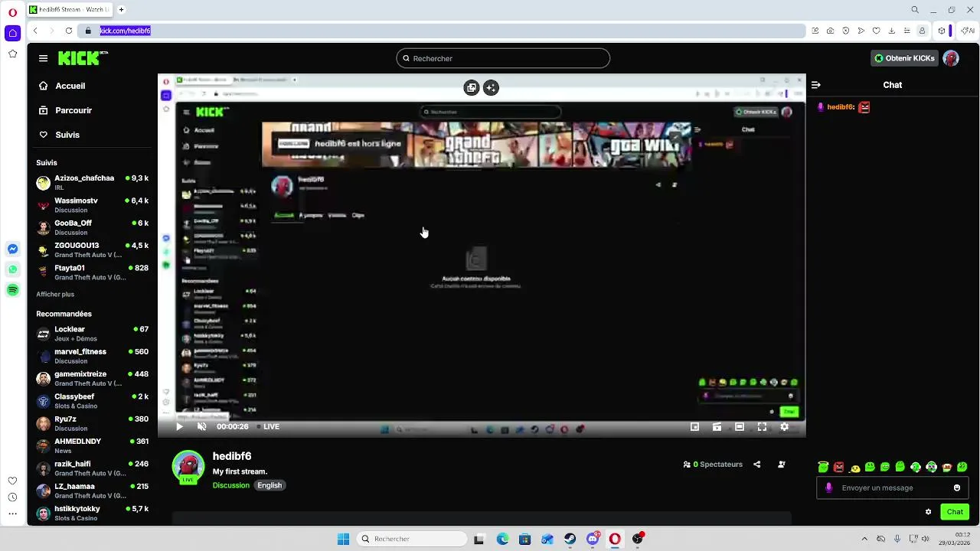Open Opera downloads icon in the toolbar
The image size is (980, 551).
(x=892, y=31)
